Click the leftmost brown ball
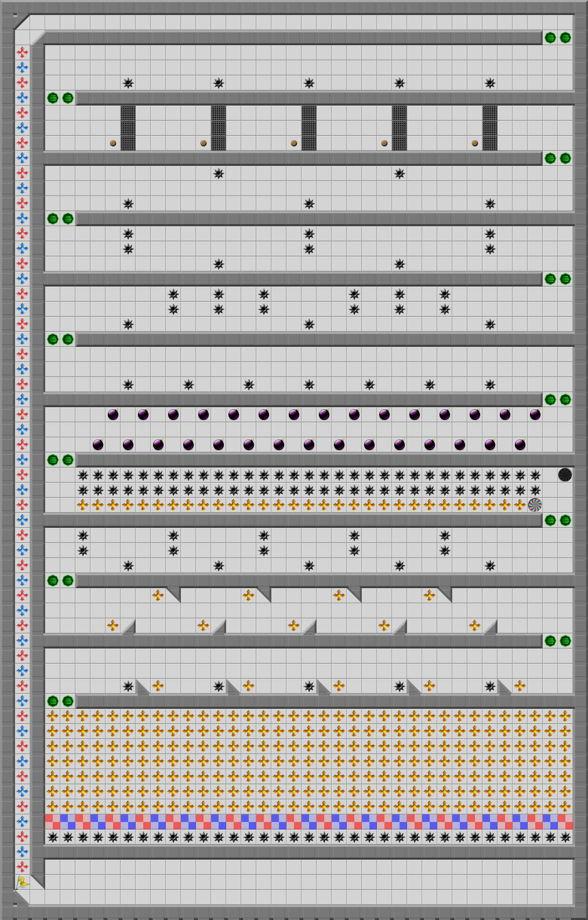588x920 pixels. click(x=113, y=143)
